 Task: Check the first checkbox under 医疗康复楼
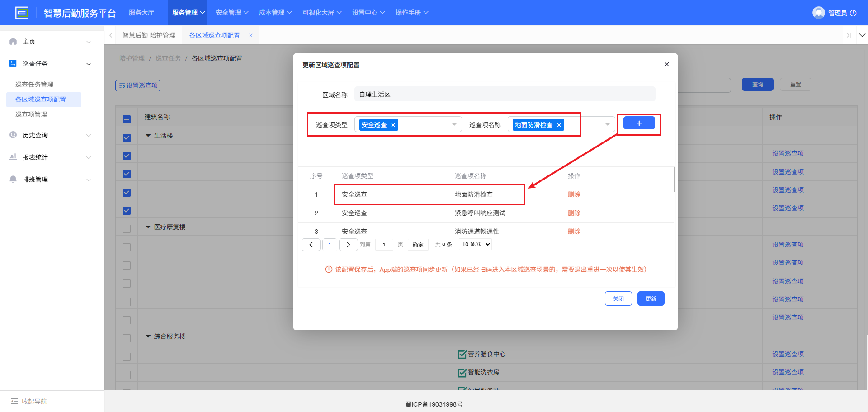point(127,247)
